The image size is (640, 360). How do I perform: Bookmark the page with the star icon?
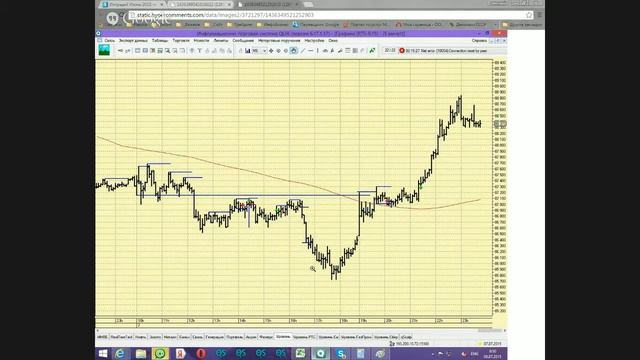pos(529,15)
